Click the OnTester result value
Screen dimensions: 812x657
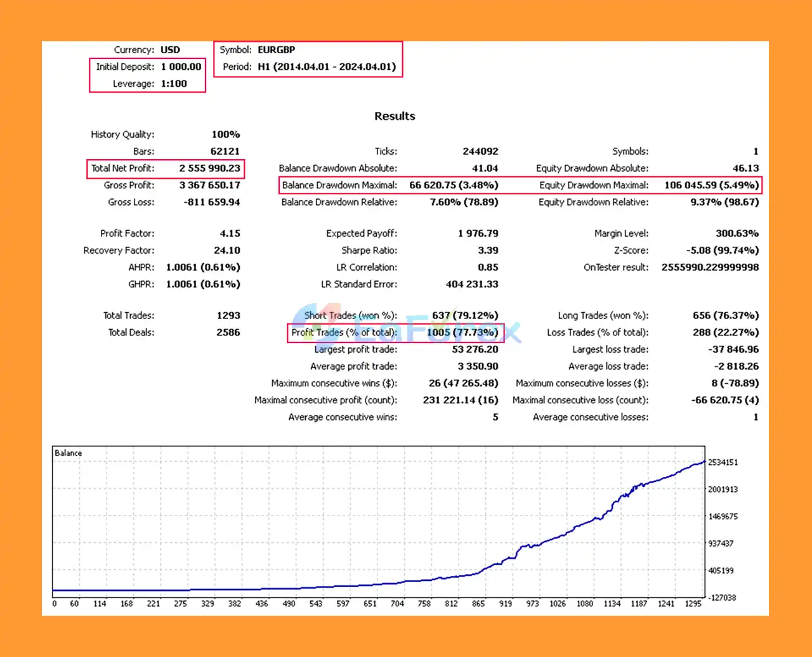pyautogui.click(x=710, y=268)
